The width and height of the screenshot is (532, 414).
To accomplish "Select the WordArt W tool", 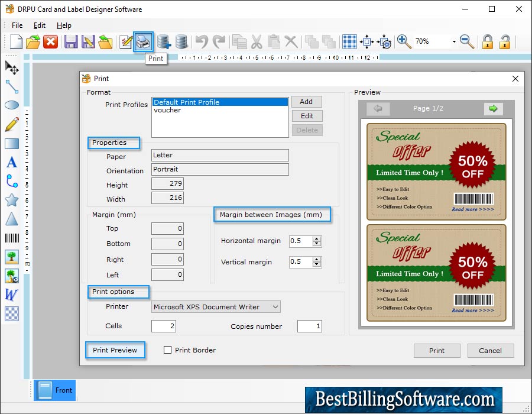I will point(11,295).
